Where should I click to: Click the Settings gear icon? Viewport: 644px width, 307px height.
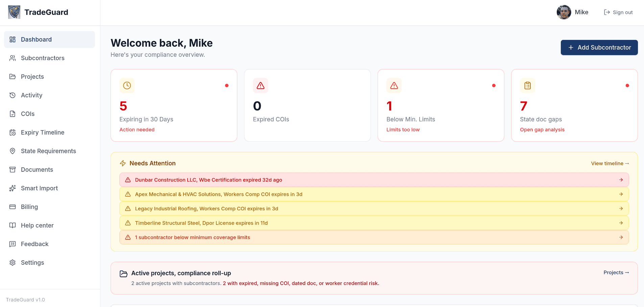click(x=13, y=263)
